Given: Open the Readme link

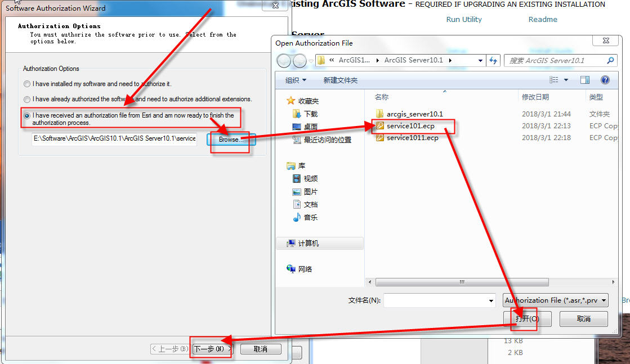Looking at the screenshot, I should click(543, 19).
